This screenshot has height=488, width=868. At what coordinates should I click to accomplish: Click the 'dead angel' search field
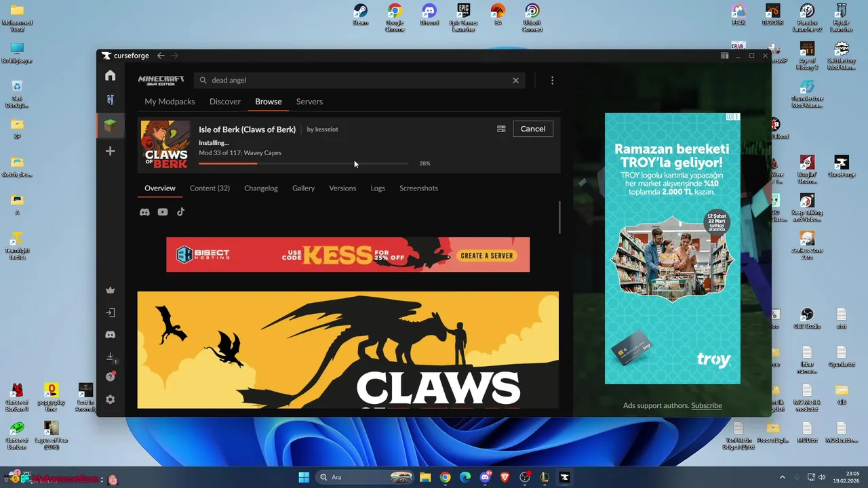[x=359, y=80]
